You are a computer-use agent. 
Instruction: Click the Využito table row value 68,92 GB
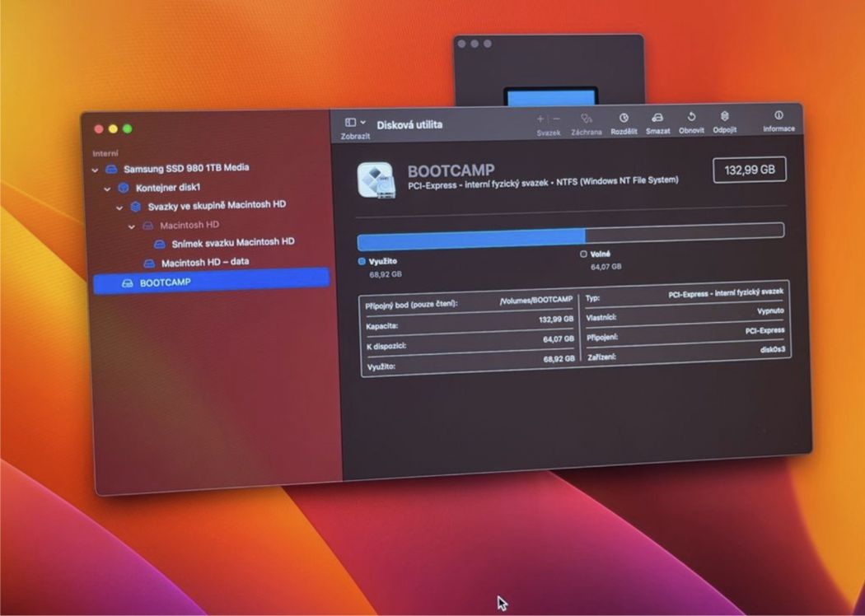coord(559,358)
